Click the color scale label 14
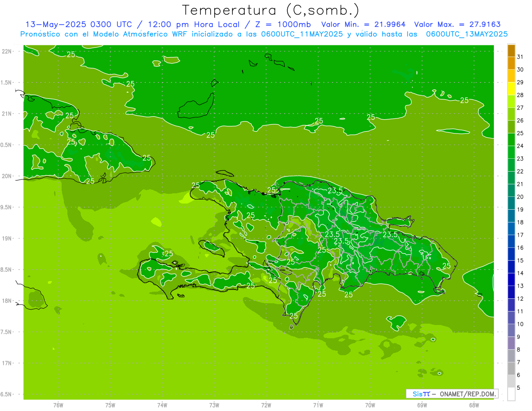This screenshot has width=532, height=411. [520, 273]
